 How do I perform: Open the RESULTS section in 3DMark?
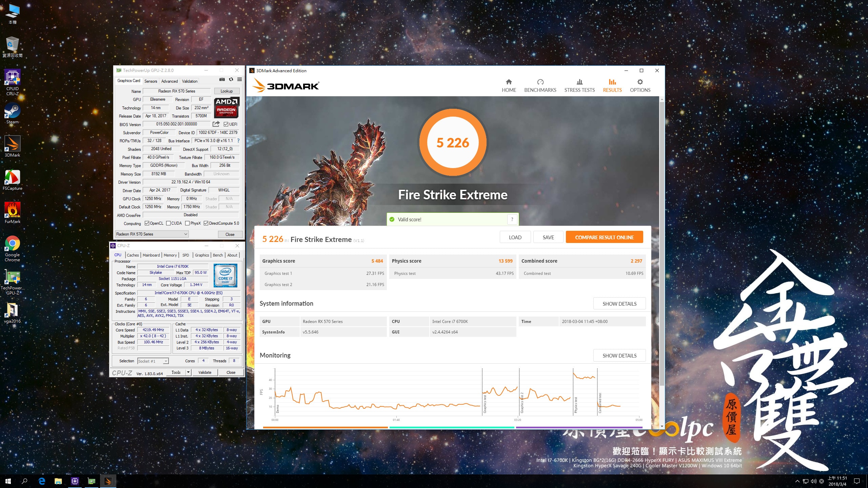click(612, 85)
